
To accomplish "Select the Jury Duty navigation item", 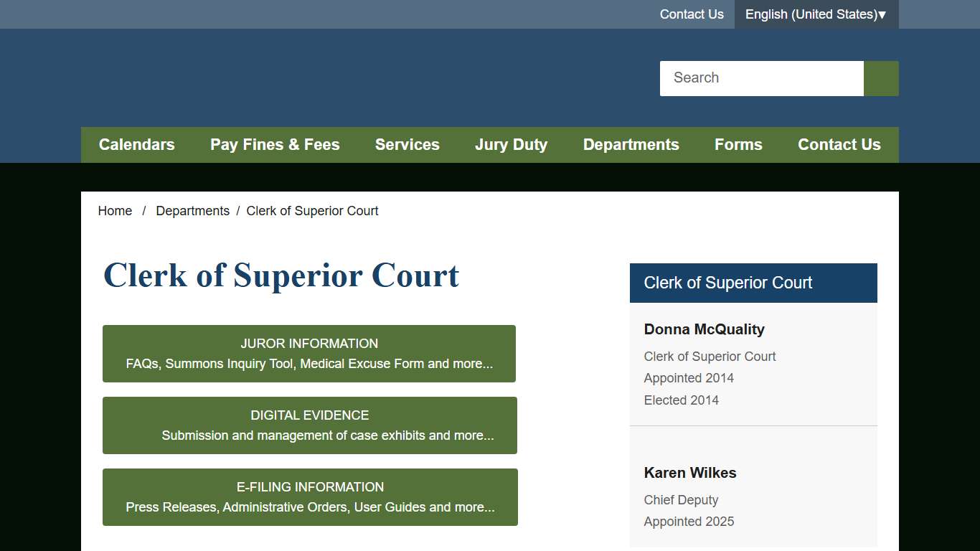I will pyautogui.click(x=511, y=144).
